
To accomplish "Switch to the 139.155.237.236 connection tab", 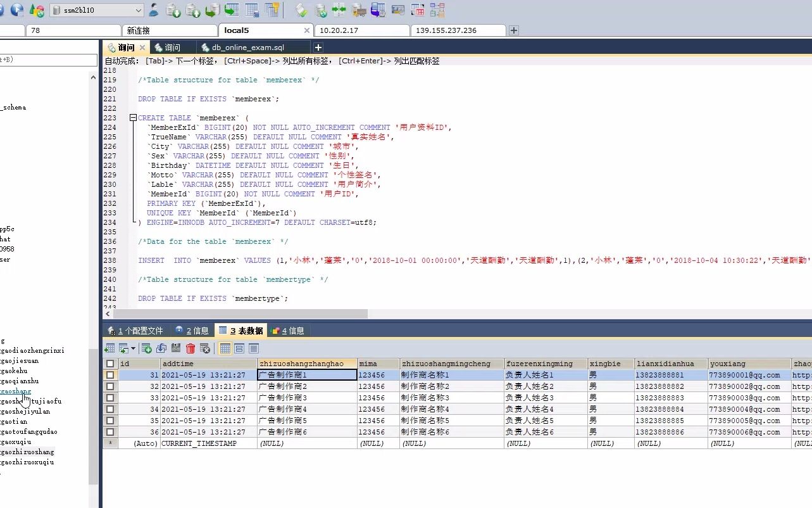I will point(458,30).
